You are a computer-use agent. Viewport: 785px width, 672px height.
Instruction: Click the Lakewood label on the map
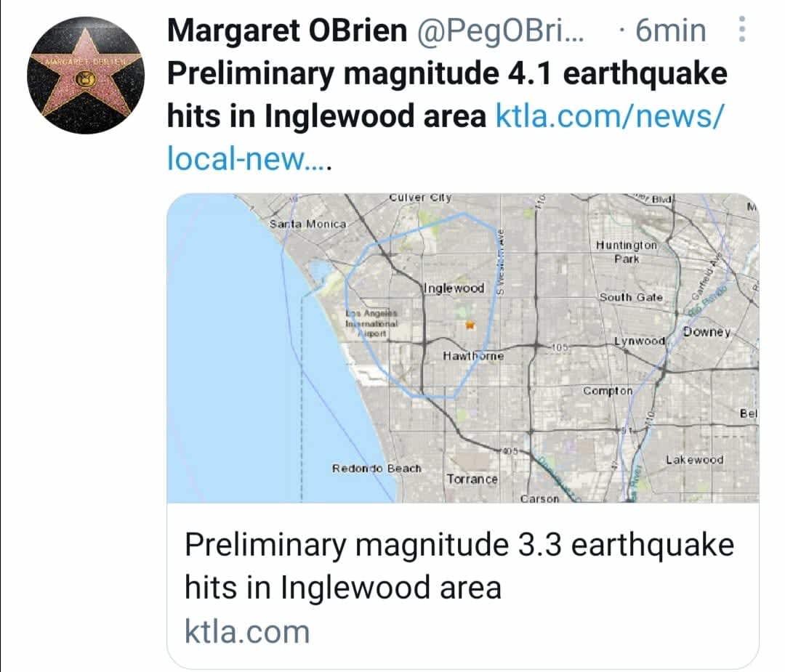695,460
